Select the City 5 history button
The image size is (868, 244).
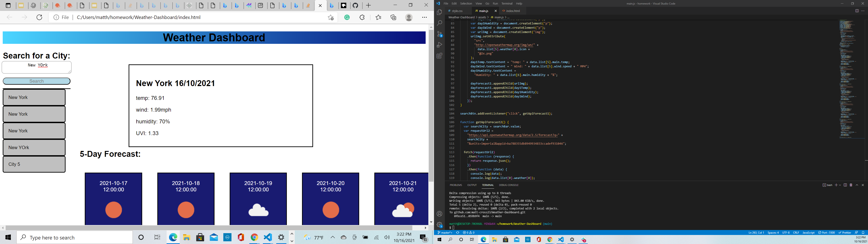click(34, 164)
